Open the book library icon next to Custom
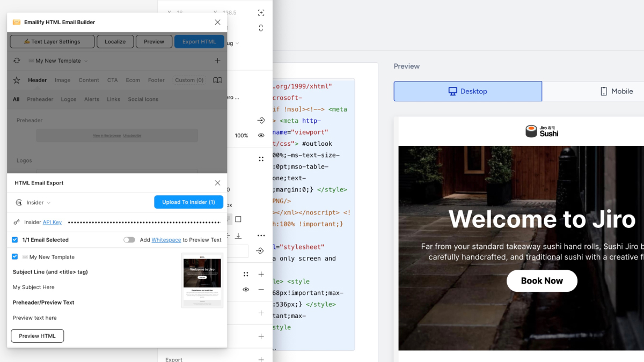This screenshot has height=362, width=644. [x=217, y=80]
